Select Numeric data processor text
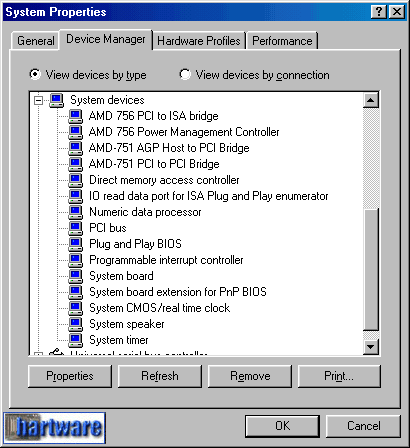 [145, 212]
